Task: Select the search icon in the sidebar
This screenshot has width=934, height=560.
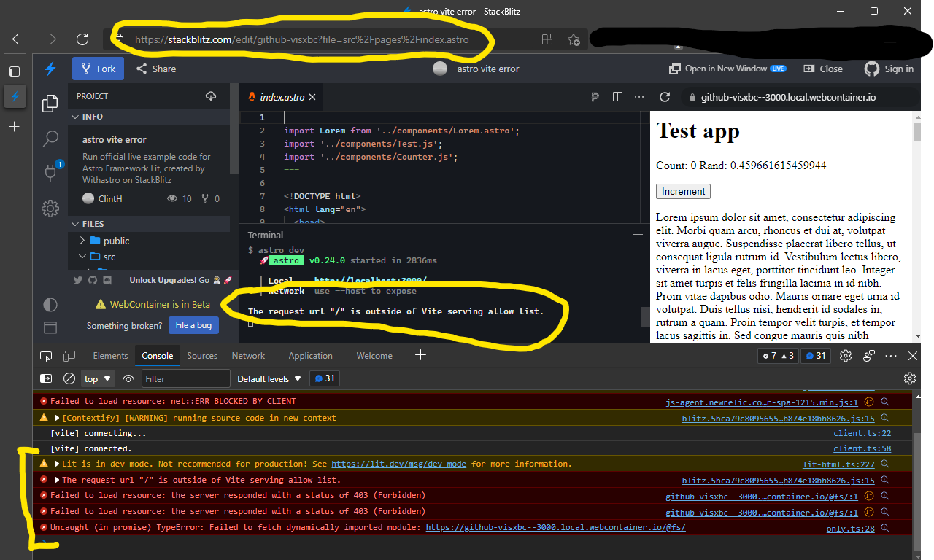Action: click(50, 138)
